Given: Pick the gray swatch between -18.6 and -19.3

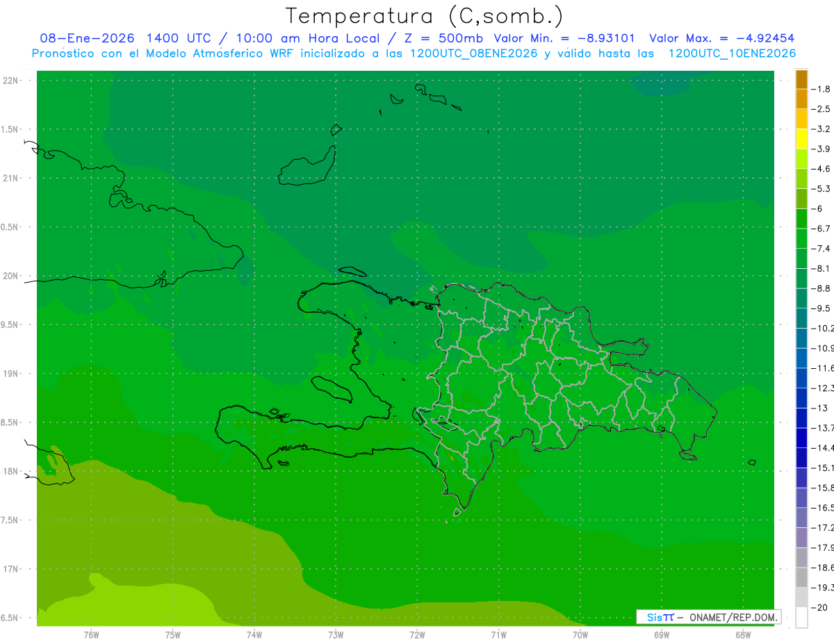Looking at the screenshot, I should tap(801, 577).
